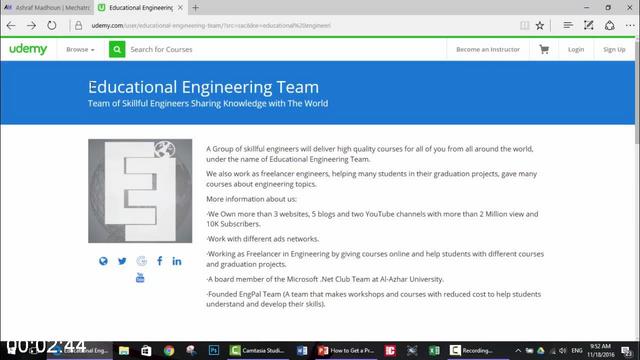This screenshot has width=640, height=360.
Task: Switch to the PowerPoint How to Get a Pr... window
Action: coord(346,350)
